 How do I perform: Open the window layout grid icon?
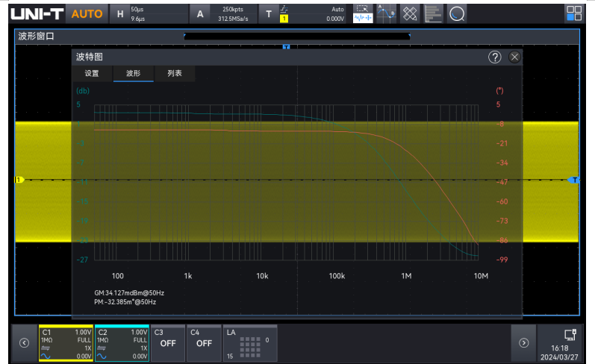coord(573,13)
